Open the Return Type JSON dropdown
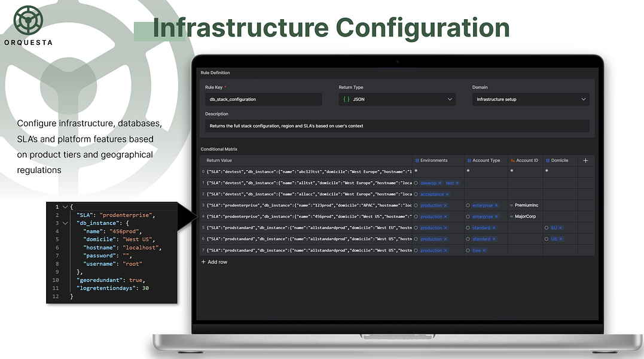Viewport: 644px width, 359px height. point(397,99)
